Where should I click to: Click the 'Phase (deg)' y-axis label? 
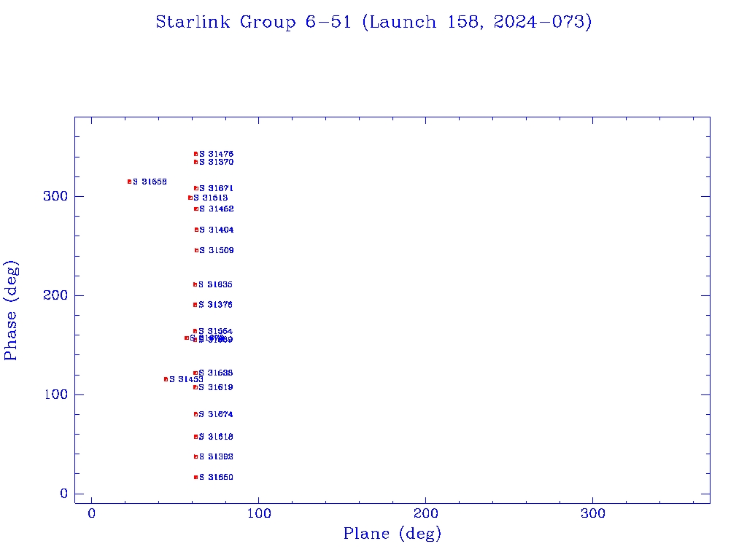(10, 311)
